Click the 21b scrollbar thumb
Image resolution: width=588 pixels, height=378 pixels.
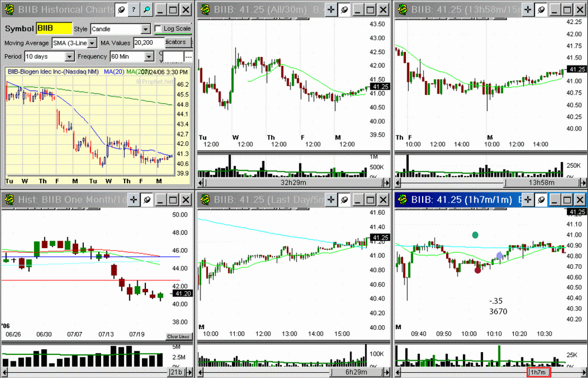tap(176, 372)
